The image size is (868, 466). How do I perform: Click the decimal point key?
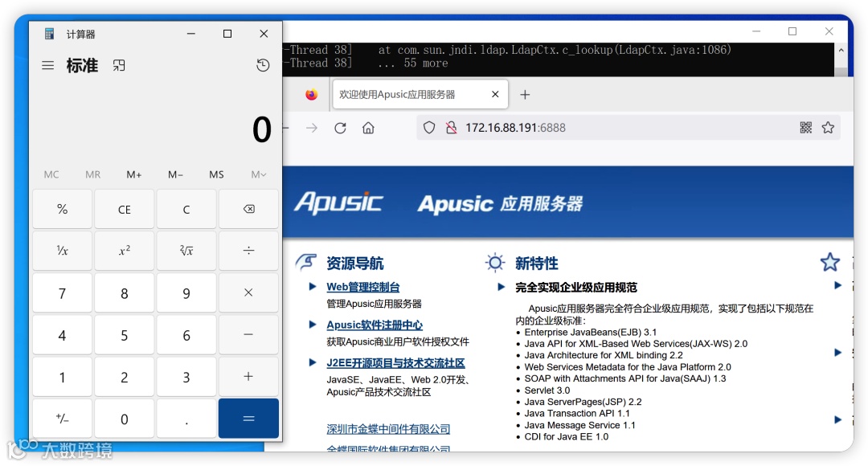pyautogui.click(x=186, y=419)
